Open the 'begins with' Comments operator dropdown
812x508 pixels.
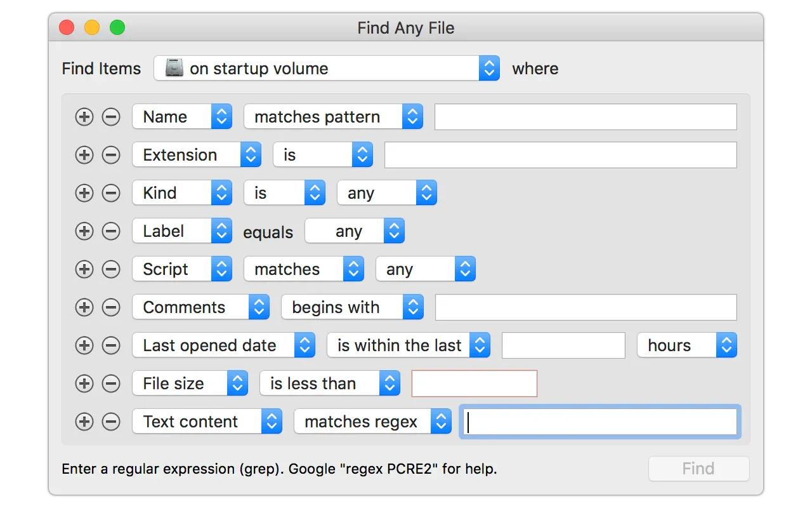pos(352,307)
